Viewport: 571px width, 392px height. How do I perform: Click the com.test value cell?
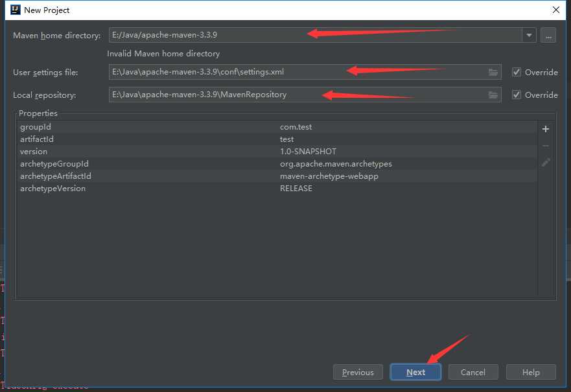(296, 127)
